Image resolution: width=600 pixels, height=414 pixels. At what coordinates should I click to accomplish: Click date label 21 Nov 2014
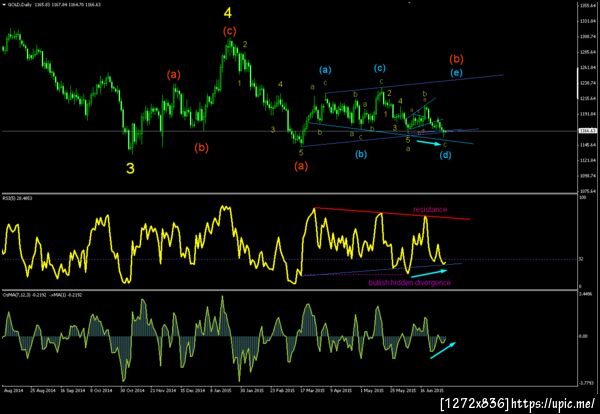(x=163, y=391)
